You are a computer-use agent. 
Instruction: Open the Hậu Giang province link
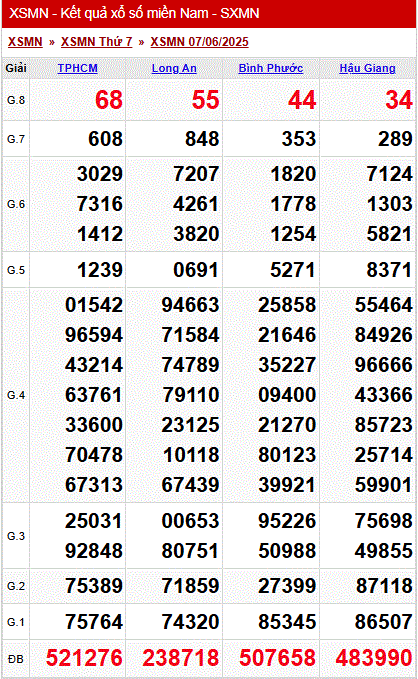[367, 68]
